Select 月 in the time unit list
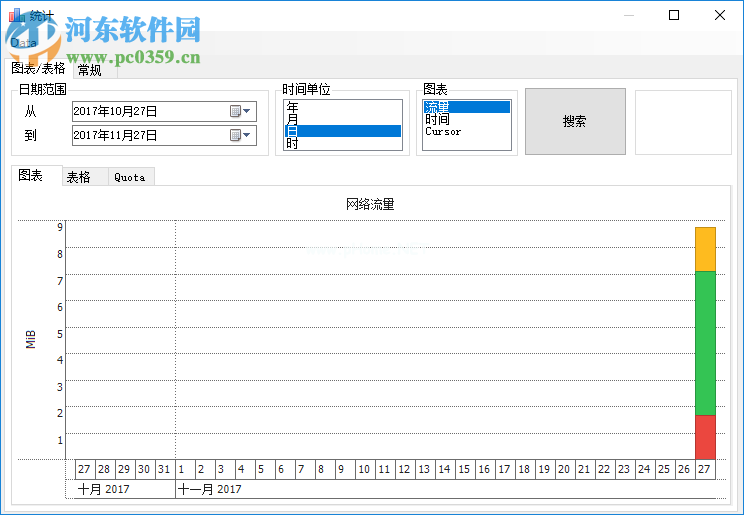The width and height of the screenshot is (744, 515). click(x=343, y=119)
